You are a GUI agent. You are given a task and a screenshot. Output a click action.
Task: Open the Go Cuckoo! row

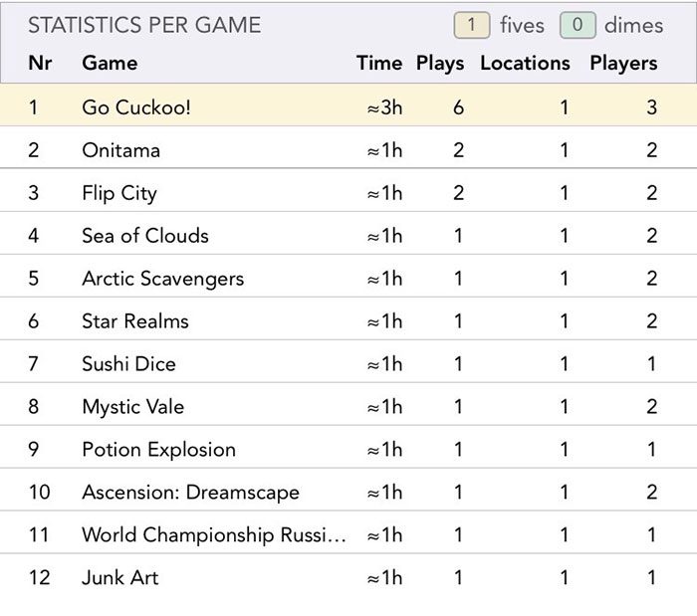pos(348,105)
